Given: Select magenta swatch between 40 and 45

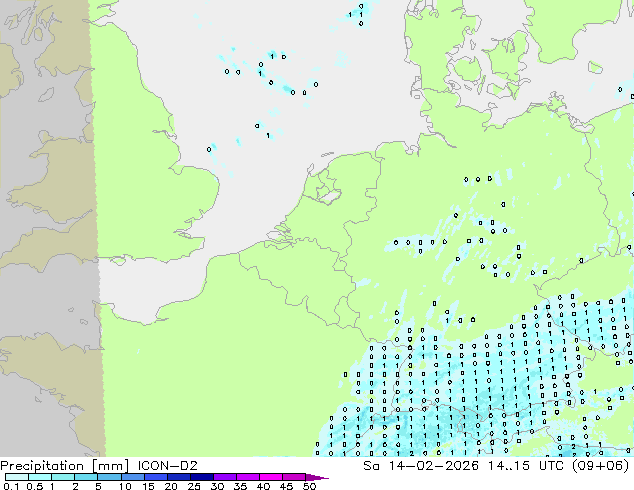Looking at the screenshot, I should click(x=271, y=477).
